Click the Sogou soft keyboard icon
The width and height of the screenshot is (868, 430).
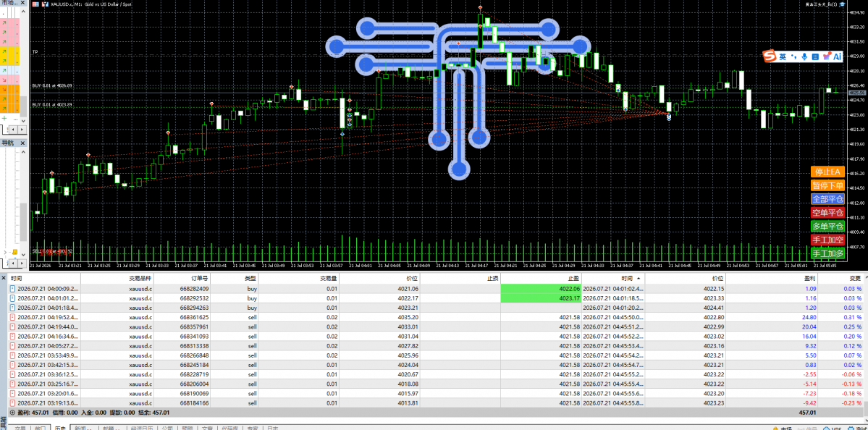(815, 56)
